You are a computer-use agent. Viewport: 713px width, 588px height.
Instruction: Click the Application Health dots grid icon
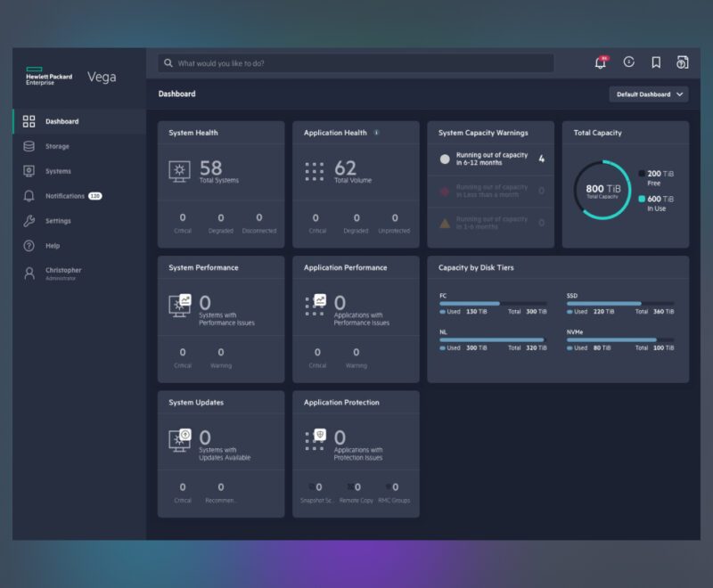[x=315, y=171]
